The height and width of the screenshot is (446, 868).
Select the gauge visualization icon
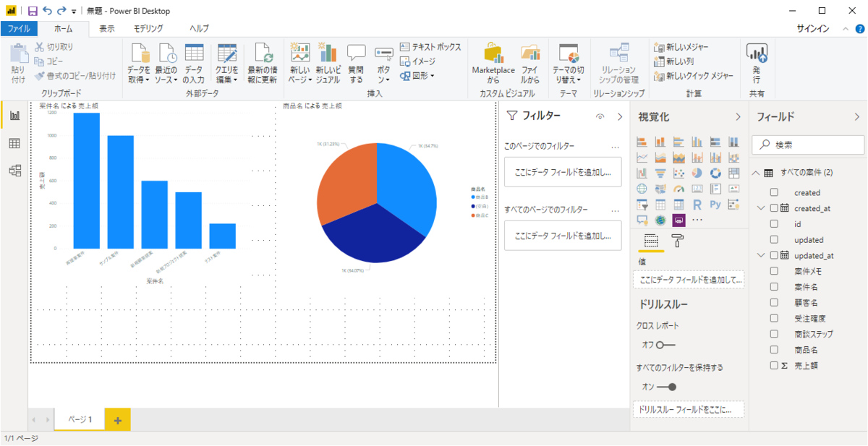tap(679, 189)
